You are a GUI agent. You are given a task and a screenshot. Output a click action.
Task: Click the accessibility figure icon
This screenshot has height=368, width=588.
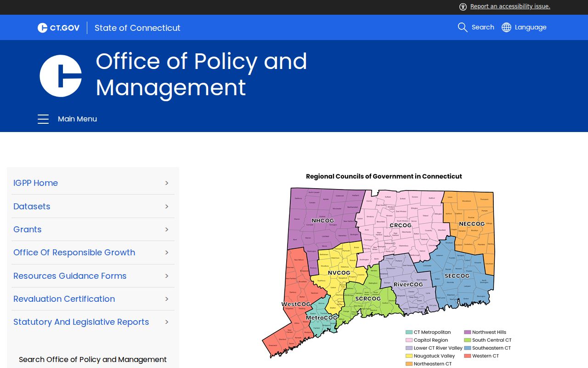(463, 6)
